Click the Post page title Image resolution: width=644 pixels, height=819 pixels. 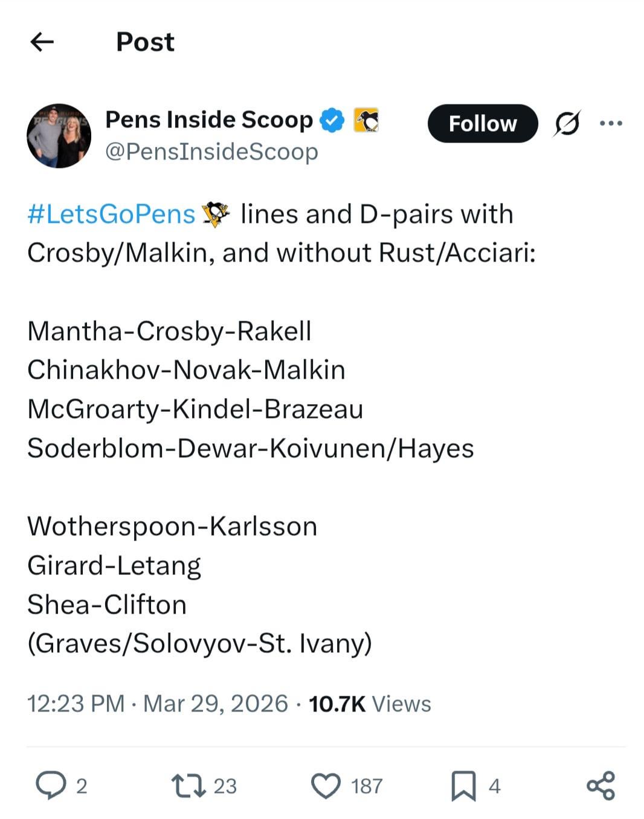pyautogui.click(x=145, y=42)
